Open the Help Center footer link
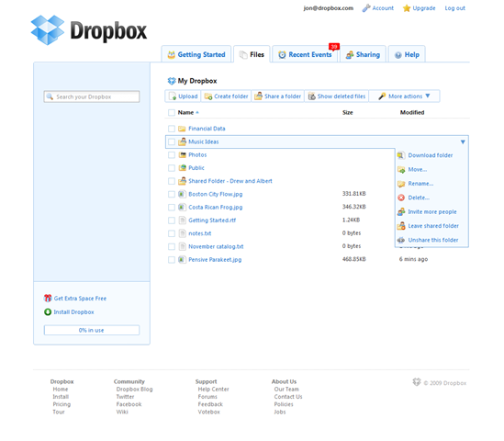The image size is (504, 441). [213, 389]
